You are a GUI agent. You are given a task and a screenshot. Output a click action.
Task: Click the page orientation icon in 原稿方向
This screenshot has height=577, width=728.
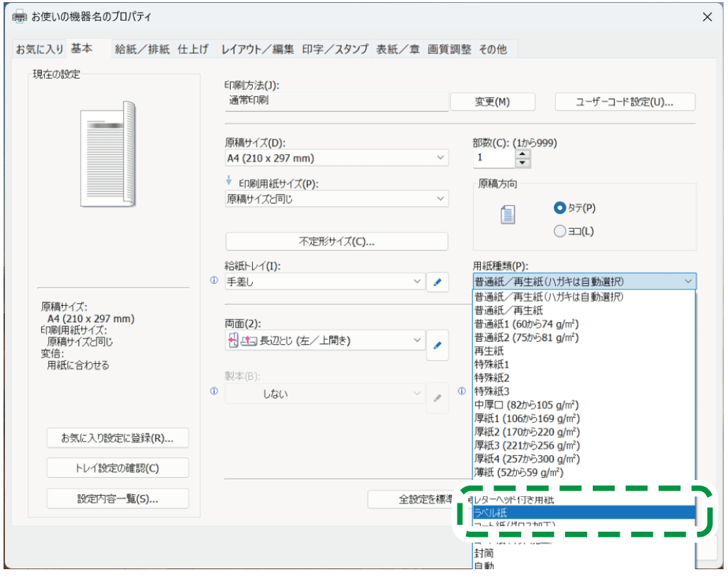[508, 215]
